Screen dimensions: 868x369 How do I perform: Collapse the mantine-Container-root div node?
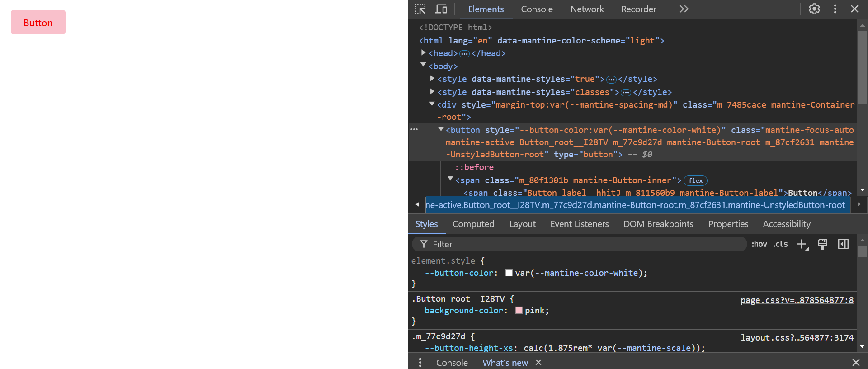point(432,104)
